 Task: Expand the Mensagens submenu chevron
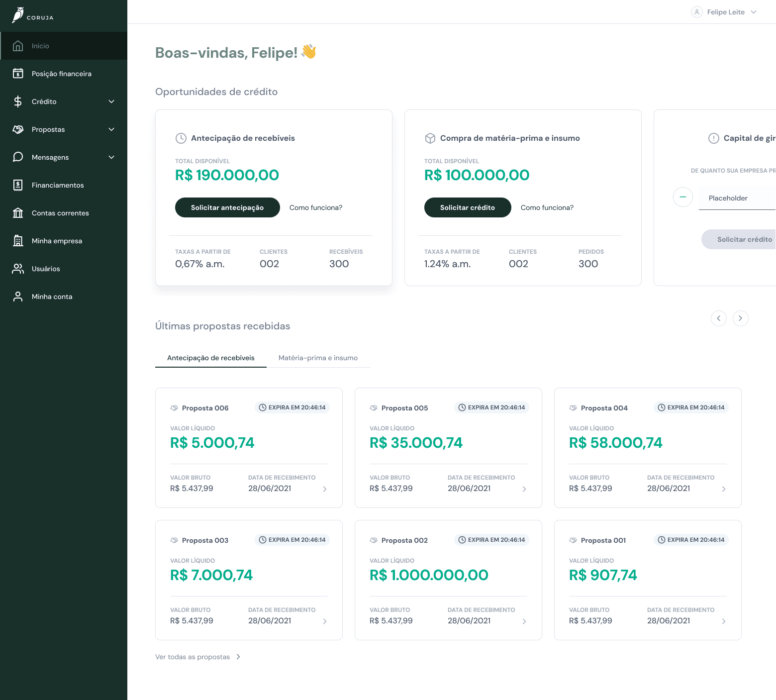[111, 157]
